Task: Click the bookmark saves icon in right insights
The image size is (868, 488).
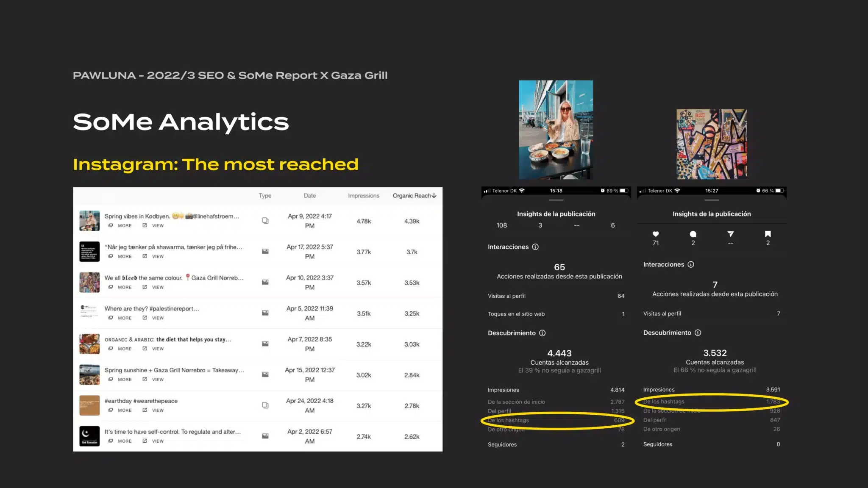Action: coord(768,234)
